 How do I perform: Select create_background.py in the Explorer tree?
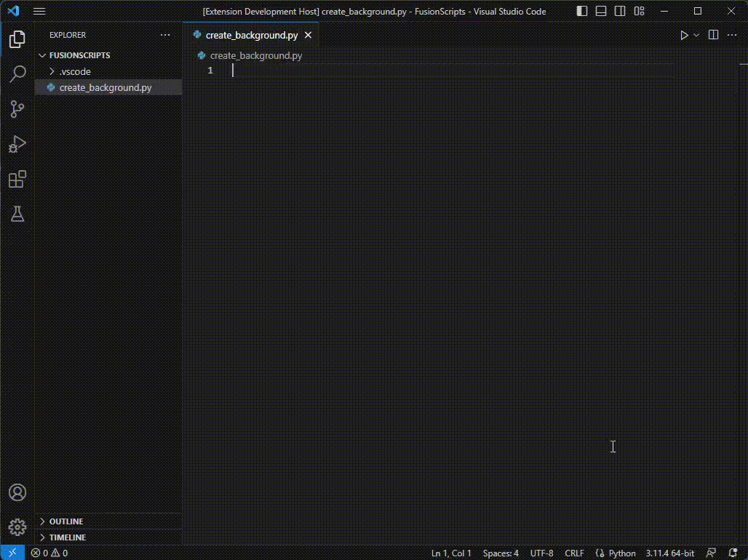108,88
